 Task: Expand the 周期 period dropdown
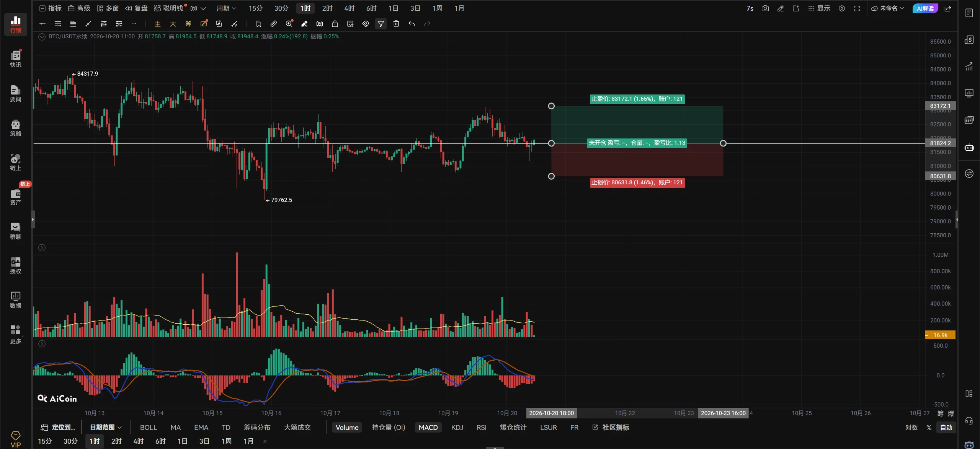coord(226,8)
